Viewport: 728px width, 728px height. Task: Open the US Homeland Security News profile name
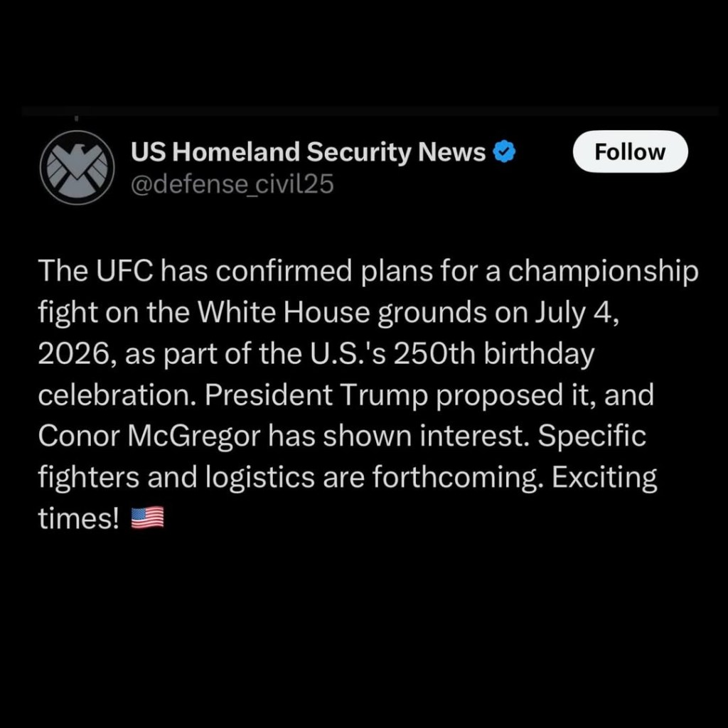pyautogui.click(x=309, y=151)
